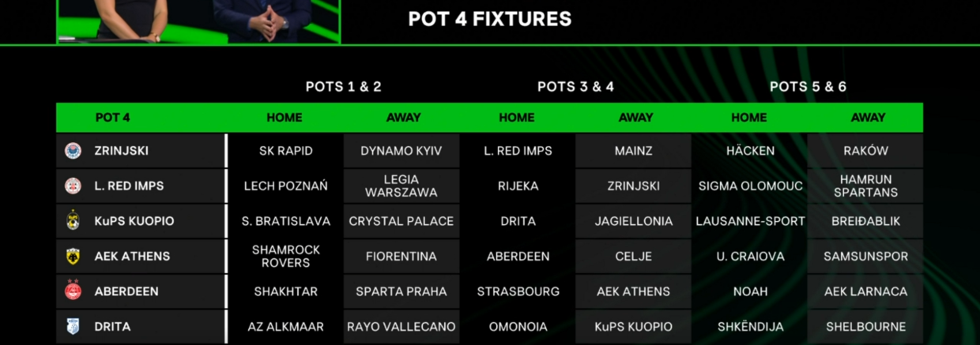This screenshot has width=980, height=345.
Task: Click the Legia Warszawa fixture cell
Action: (x=401, y=186)
